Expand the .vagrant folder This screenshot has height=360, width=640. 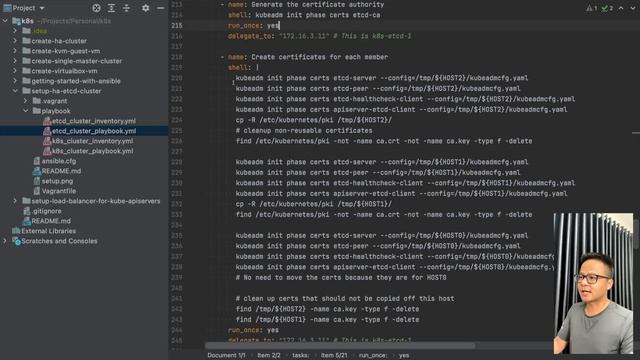click(25, 101)
